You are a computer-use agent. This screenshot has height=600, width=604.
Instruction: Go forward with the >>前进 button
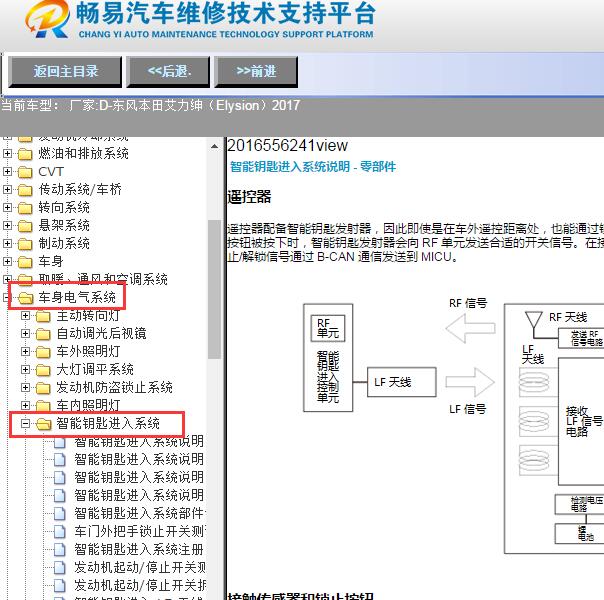[256, 71]
